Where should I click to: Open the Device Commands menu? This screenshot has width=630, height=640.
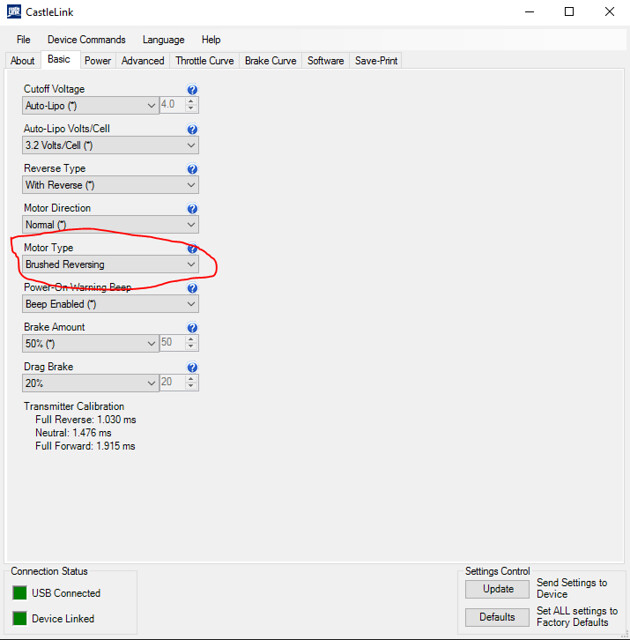pos(87,40)
